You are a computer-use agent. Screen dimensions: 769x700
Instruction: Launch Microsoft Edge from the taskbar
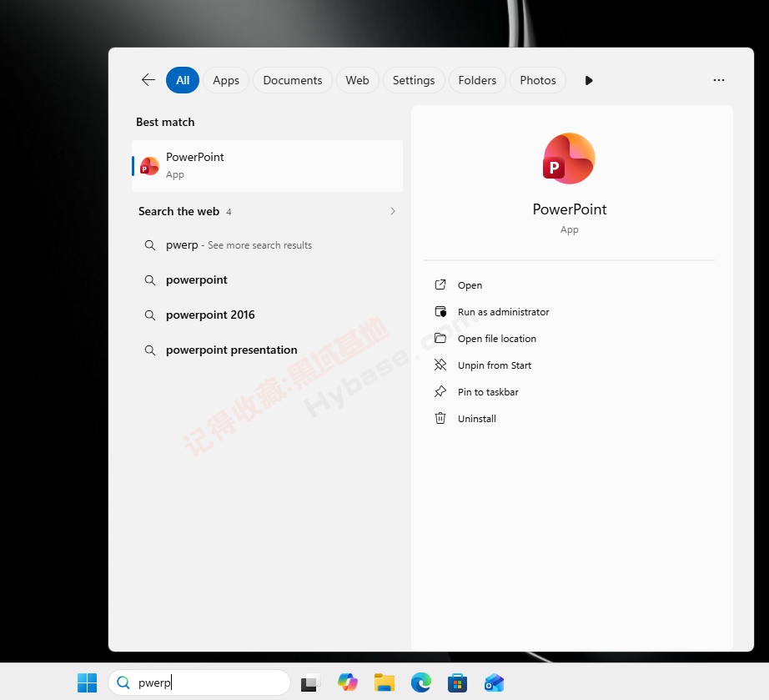coord(421,682)
